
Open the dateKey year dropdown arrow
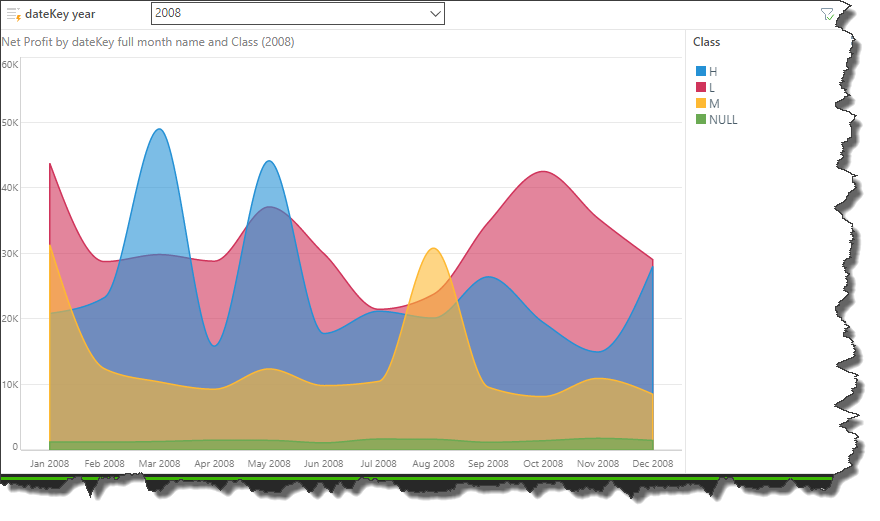[434, 14]
